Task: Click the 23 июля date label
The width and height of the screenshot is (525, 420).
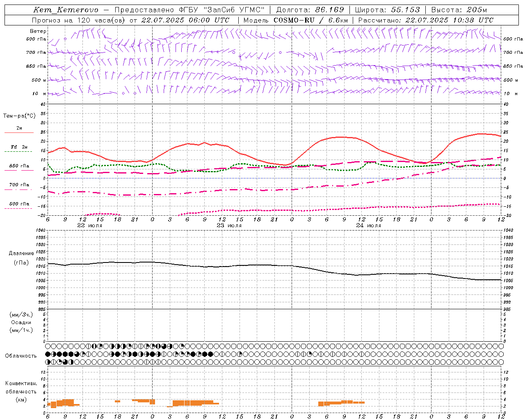Action: [229, 226]
